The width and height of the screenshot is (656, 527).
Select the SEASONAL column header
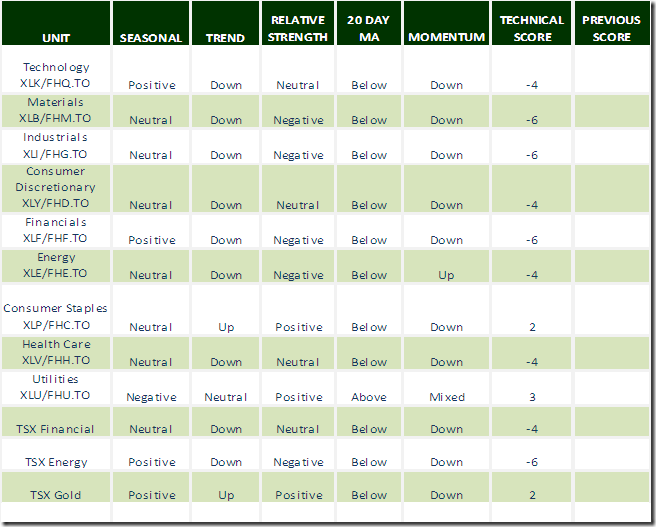[x=151, y=38]
